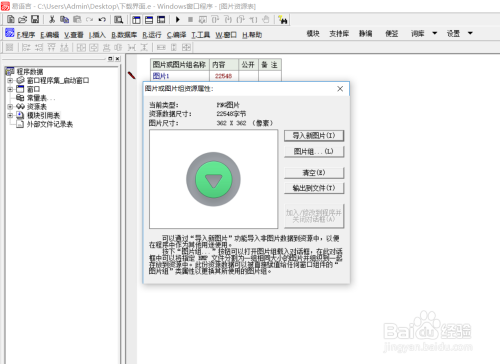Click the Stop square toolbar icon

tap(190, 20)
